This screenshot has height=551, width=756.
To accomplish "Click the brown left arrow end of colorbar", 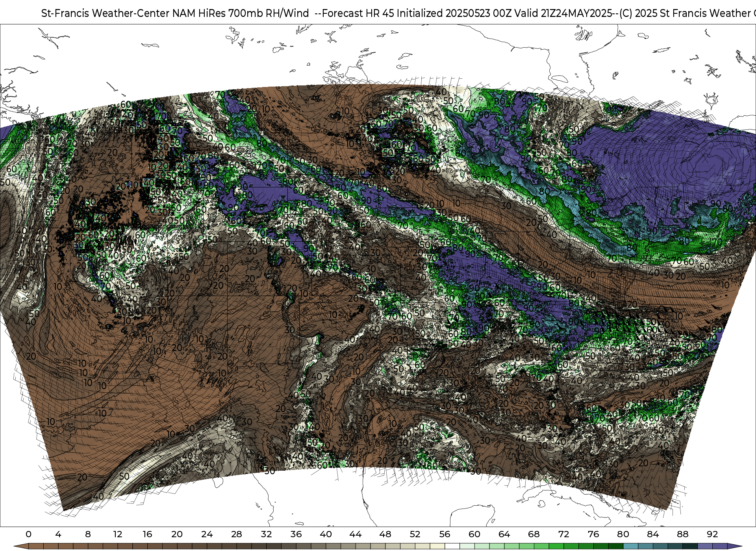I will tap(21, 546).
